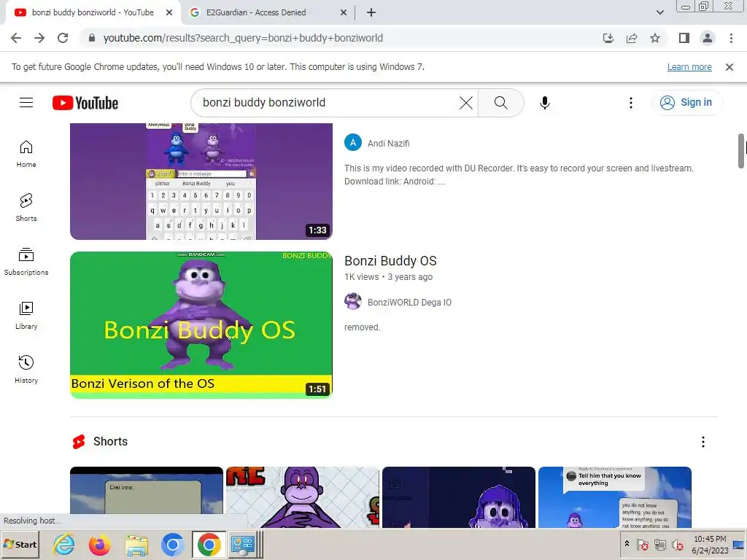747x560 pixels.
Task: Clear the search query with X
Action: pos(466,102)
